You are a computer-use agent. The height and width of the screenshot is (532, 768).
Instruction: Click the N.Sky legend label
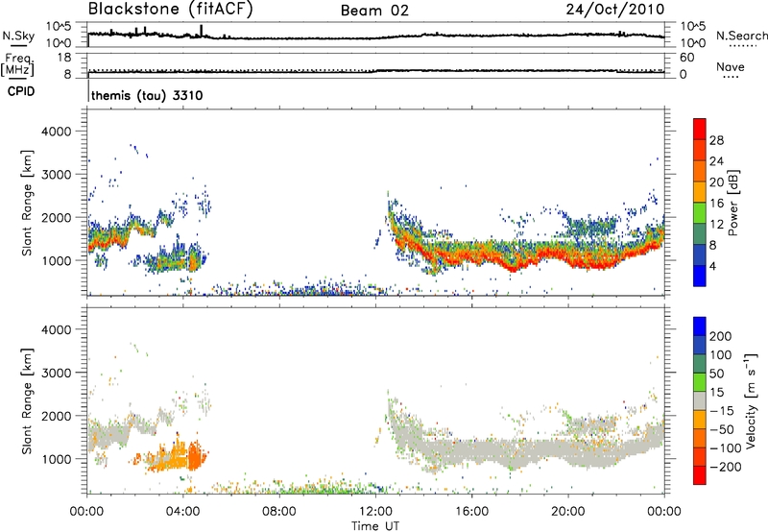[x=18, y=36]
